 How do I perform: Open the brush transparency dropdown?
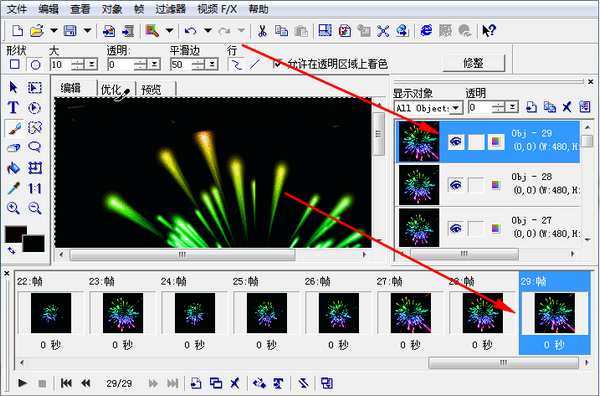pyautogui.click(x=154, y=64)
